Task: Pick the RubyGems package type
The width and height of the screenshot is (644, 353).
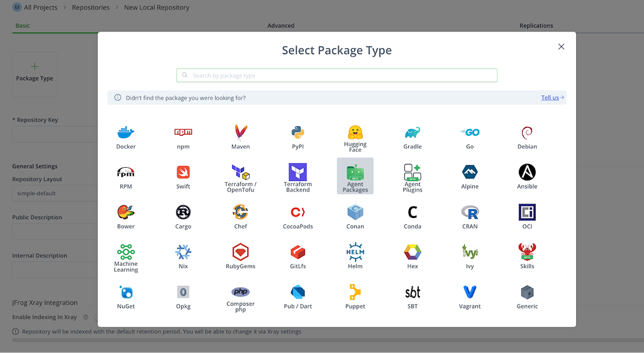Action: pos(240,257)
